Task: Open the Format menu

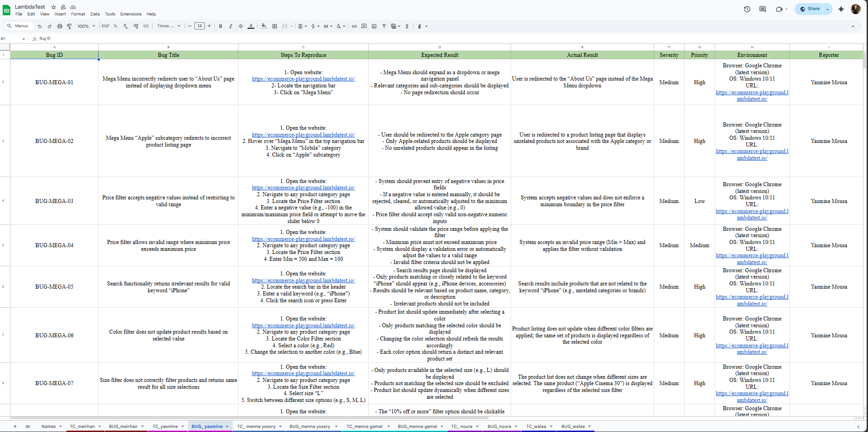Action: point(78,14)
